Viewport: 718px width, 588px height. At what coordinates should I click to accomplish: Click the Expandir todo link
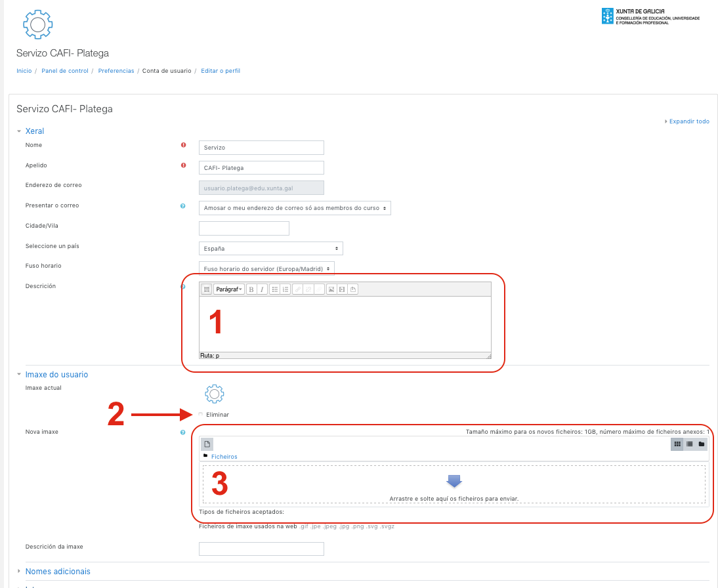click(x=688, y=121)
